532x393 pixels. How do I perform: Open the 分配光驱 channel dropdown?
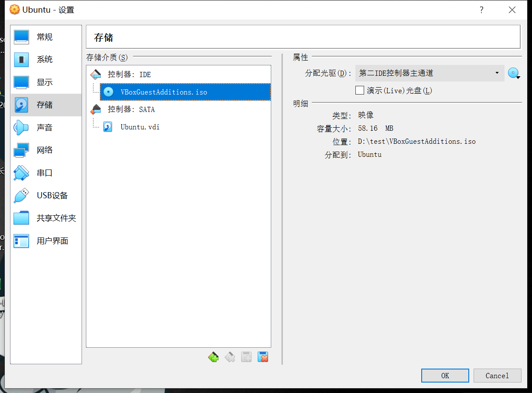[497, 73]
